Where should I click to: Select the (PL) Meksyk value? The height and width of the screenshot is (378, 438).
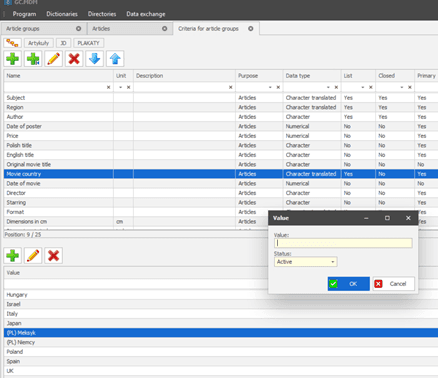(221, 333)
